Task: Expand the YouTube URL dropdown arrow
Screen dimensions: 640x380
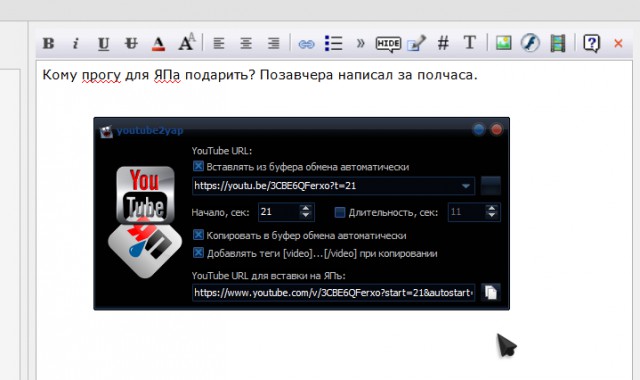Action: 465,186
